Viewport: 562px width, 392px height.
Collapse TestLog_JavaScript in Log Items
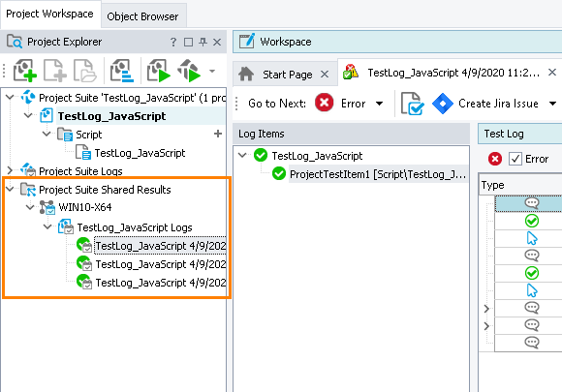[x=242, y=155]
